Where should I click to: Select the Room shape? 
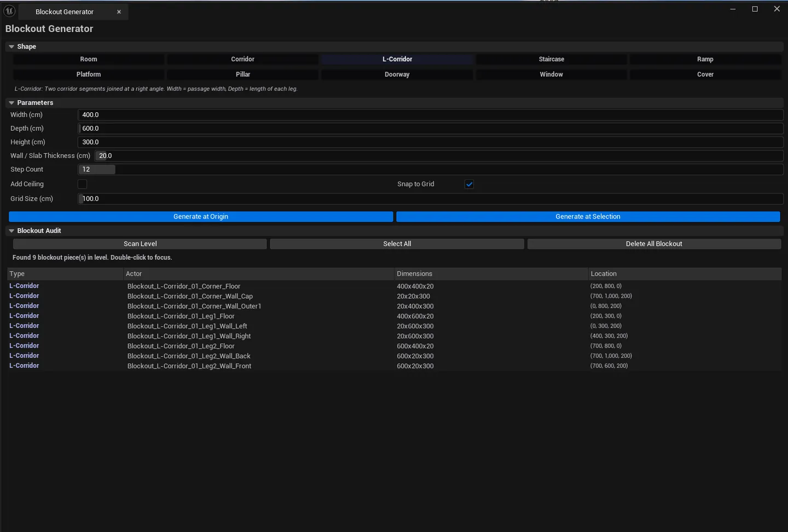tap(89, 59)
